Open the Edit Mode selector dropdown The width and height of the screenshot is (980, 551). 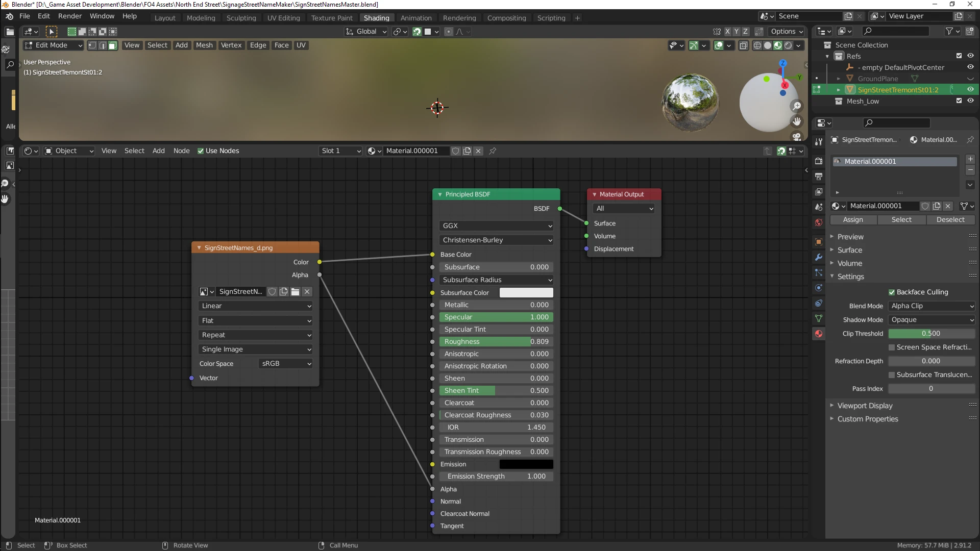pos(53,45)
